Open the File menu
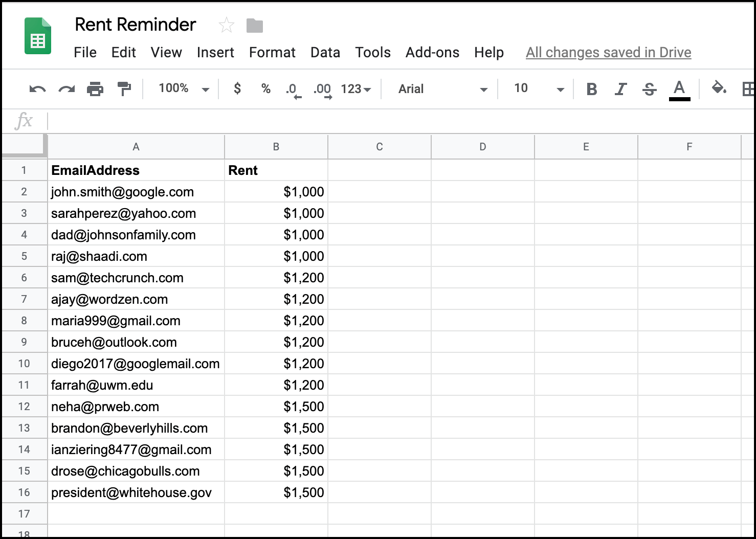Screen dimensions: 756x539 pyautogui.click(x=85, y=52)
